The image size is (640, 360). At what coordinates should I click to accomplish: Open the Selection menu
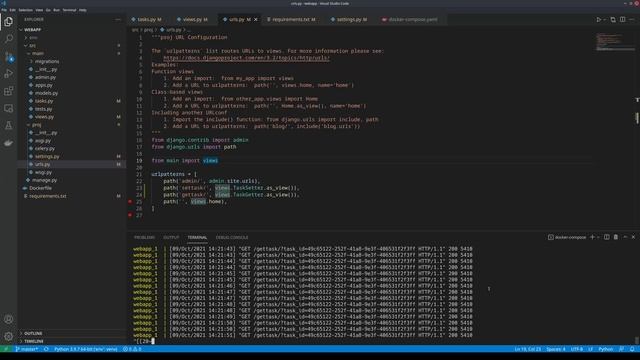point(25,10)
